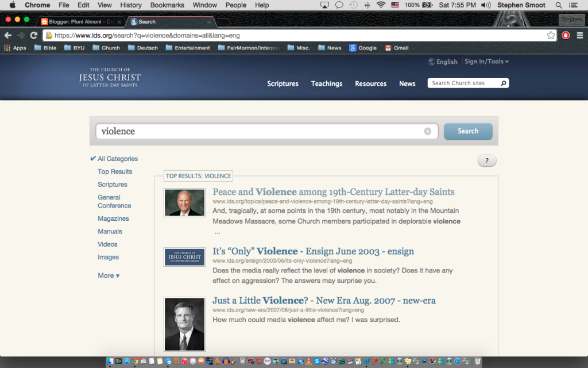Launch PowerPoint from the dock
This screenshot has width=588, height=368.
click(374, 361)
